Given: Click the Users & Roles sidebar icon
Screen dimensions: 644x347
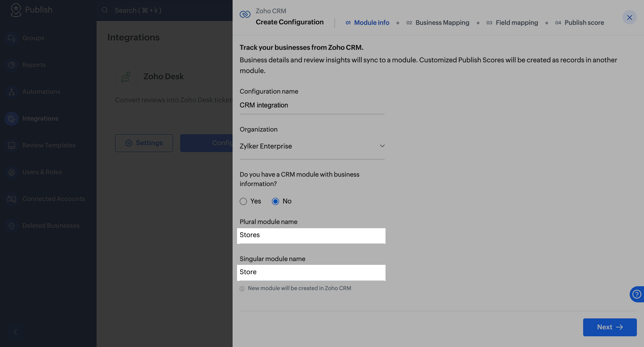Looking at the screenshot, I should [x=12, y=172].
